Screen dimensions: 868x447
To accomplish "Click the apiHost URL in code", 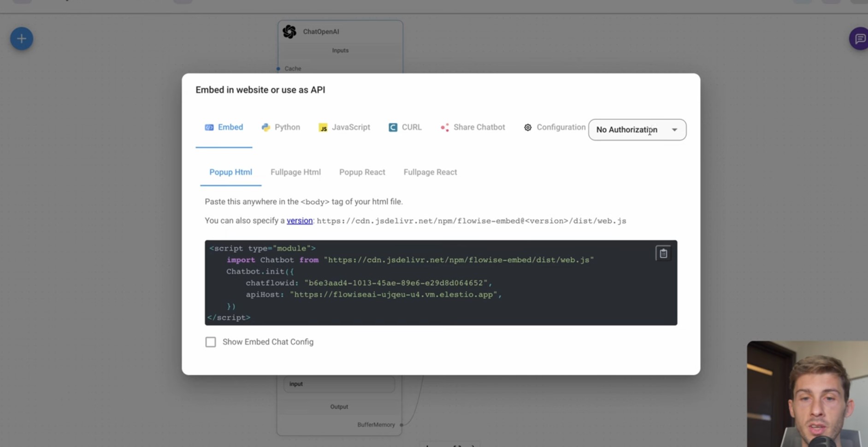I will pos(393,294).
